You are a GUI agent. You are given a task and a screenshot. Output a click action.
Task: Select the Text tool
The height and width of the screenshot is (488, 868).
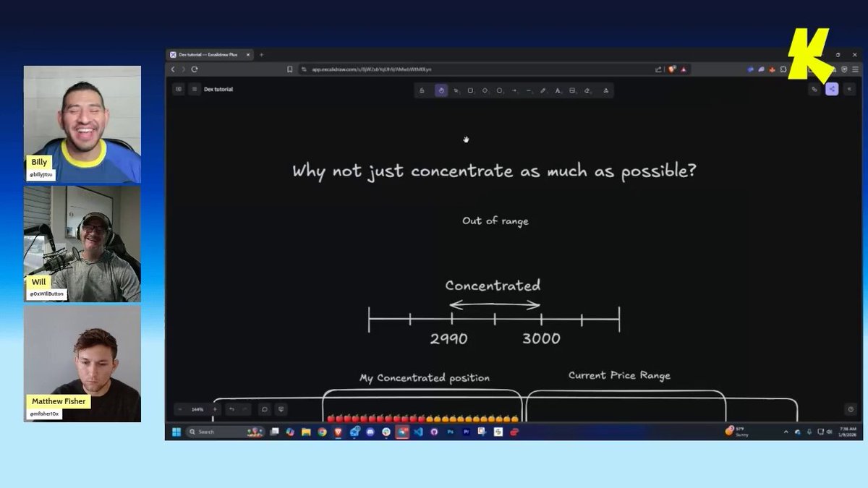pos(558,90)
